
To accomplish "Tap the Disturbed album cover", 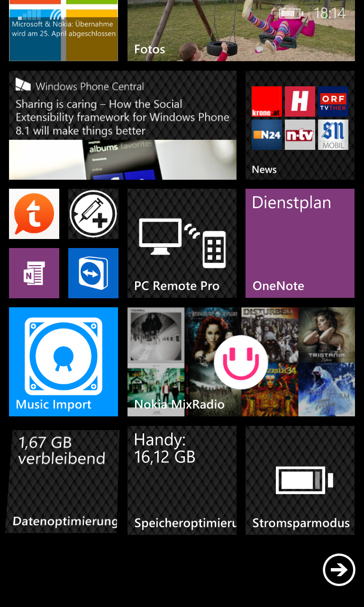I will pyautogui.click(x=270, y=334).
